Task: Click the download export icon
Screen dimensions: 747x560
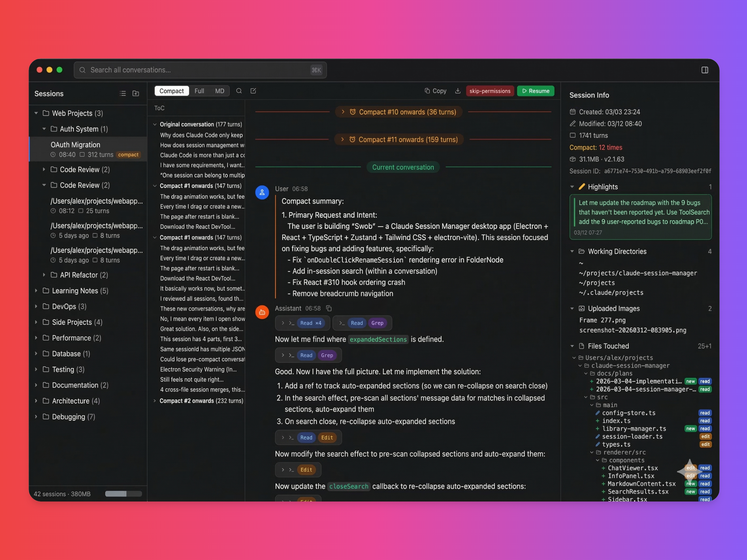Action: pyautogui.click(x=458, y=91)
